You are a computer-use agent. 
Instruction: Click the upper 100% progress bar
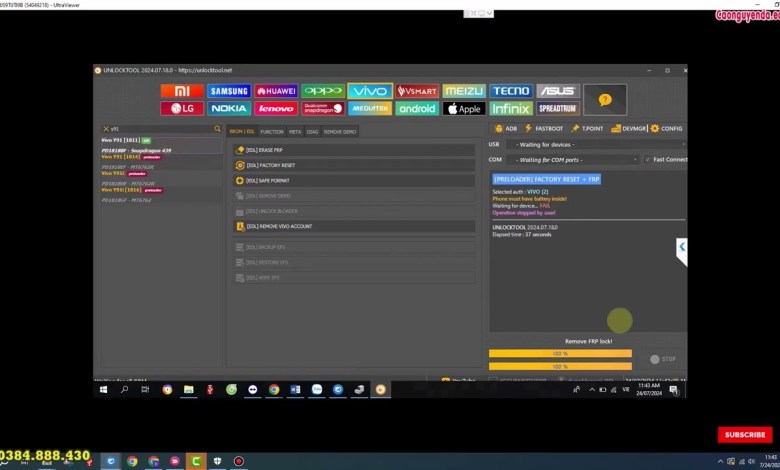point(560,354)
